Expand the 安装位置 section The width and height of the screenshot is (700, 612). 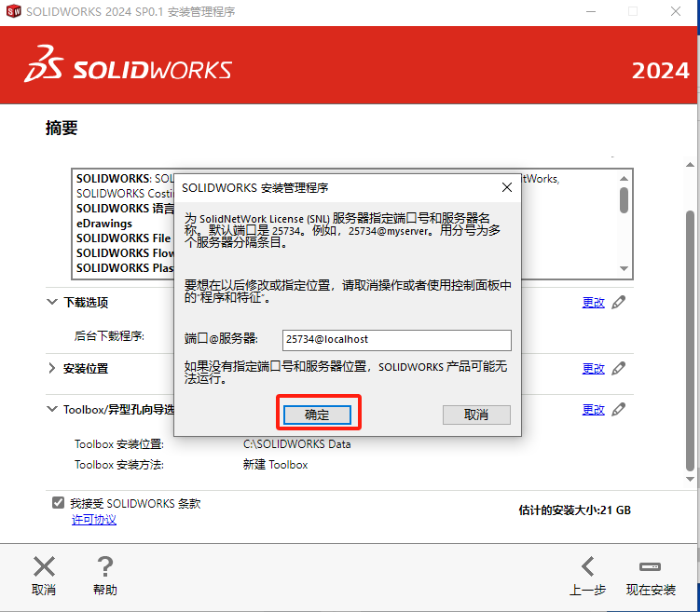(x=52, y=368)
